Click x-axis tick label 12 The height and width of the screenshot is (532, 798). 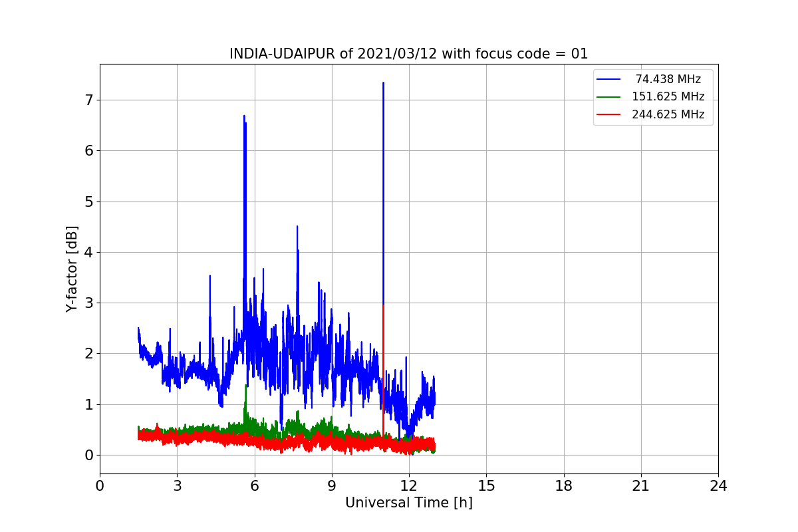409,486
